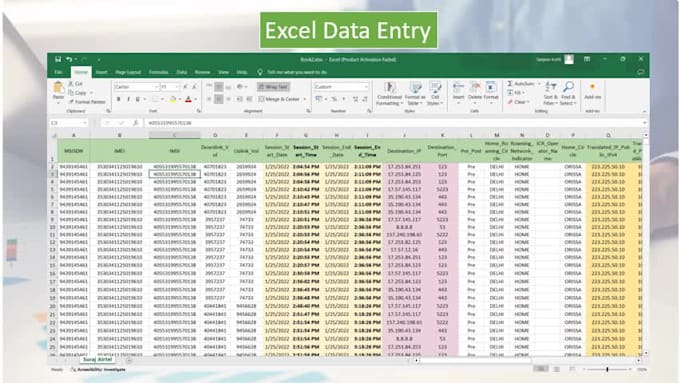
Task: Switch to the Review tab
Action: [x=202, y=72]
